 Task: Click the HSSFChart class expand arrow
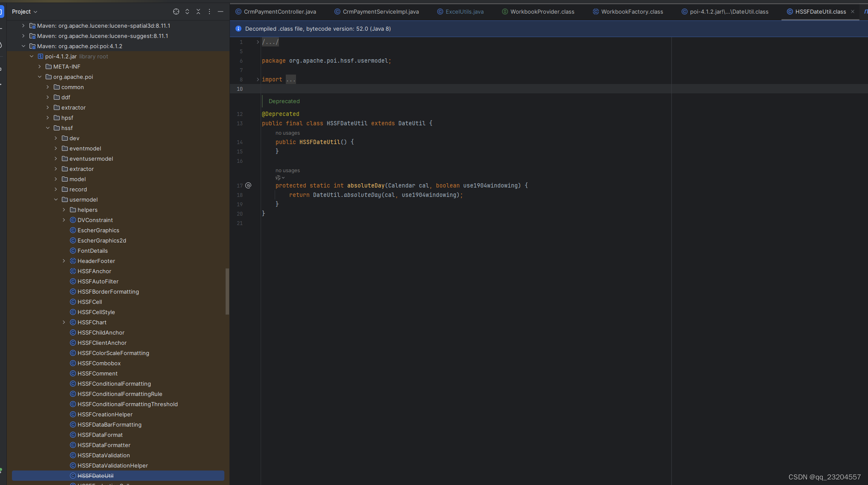tap(64, 322)
